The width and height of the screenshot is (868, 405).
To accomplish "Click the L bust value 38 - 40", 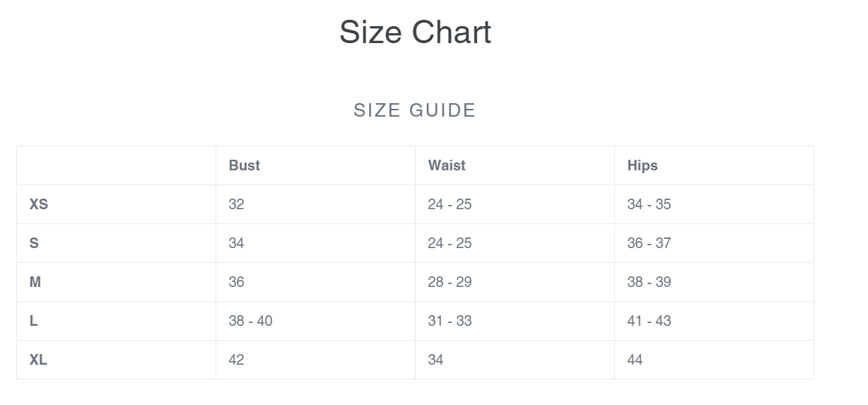I will pos(250,321).
